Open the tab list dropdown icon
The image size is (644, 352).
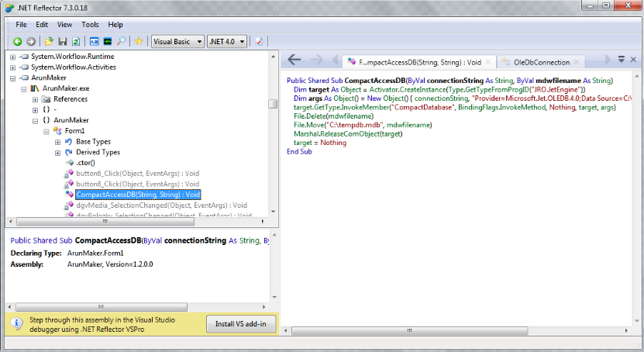click(622, 60)
